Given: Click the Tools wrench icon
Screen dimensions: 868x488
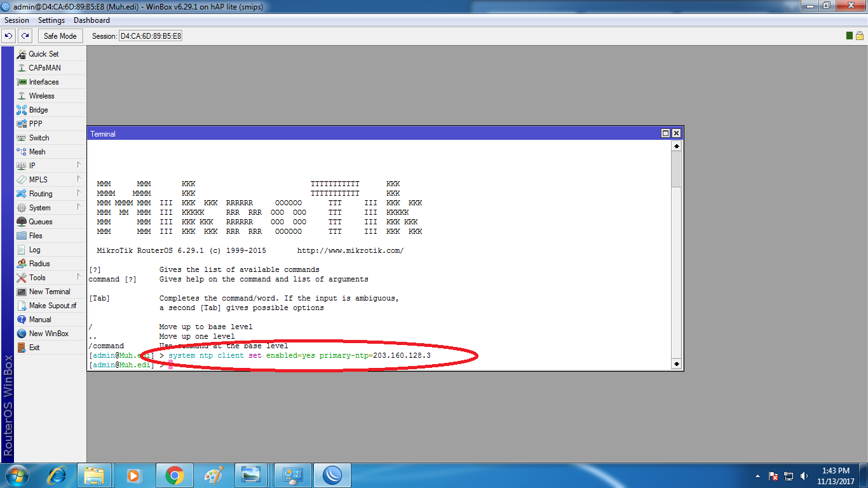Looking at the screenshot, I should [22, 278].
